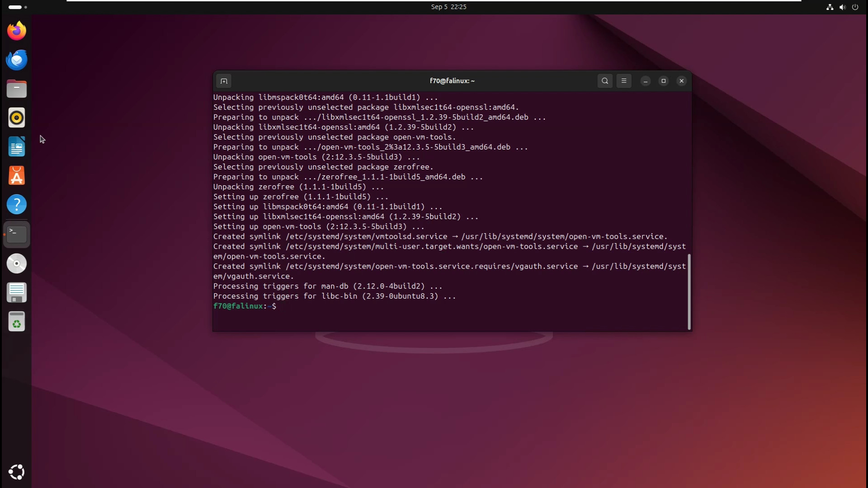Show applications with the Ubuntu logo button

click(x=17, y=472)
